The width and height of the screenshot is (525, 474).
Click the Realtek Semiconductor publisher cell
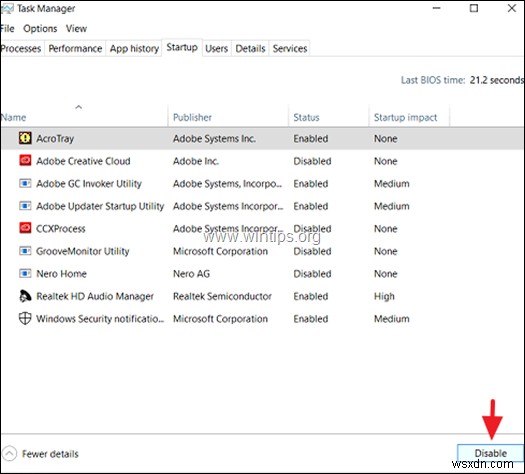tap(222, 296)
